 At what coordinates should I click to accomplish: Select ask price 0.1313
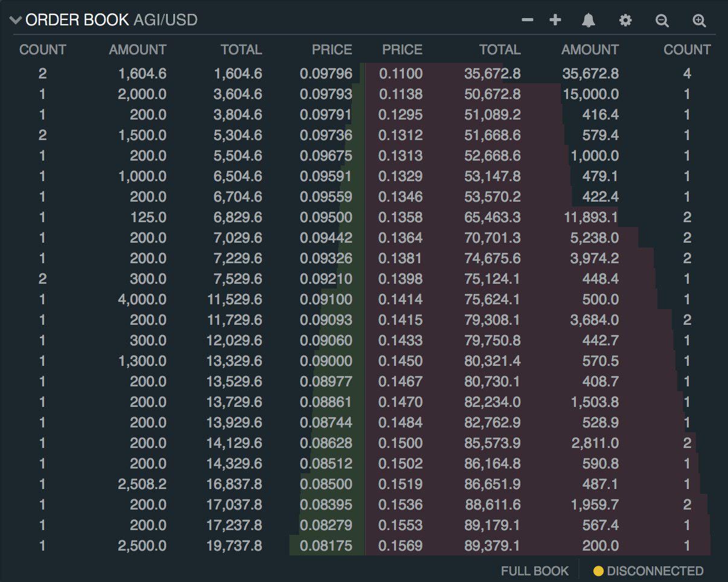pos(401,156)
